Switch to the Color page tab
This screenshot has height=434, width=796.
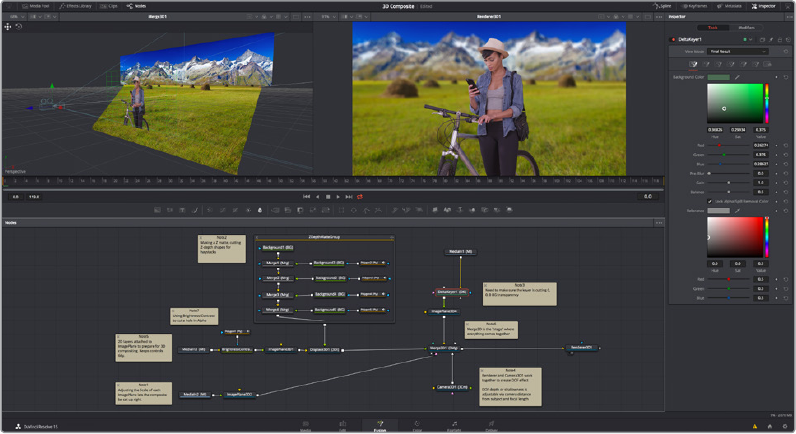pos(415,427)
